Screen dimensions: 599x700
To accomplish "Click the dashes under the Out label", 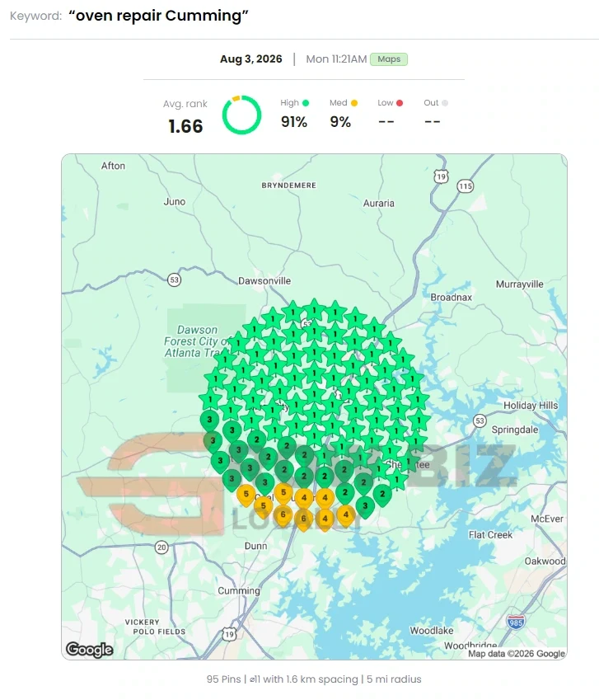I will tap(433, 121).
